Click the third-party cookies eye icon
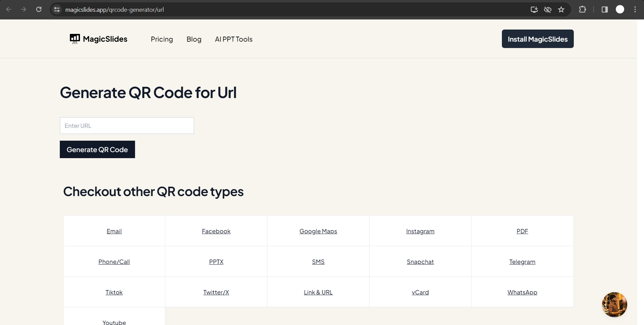Screen dimensions: 644x325 coord(548,9)
